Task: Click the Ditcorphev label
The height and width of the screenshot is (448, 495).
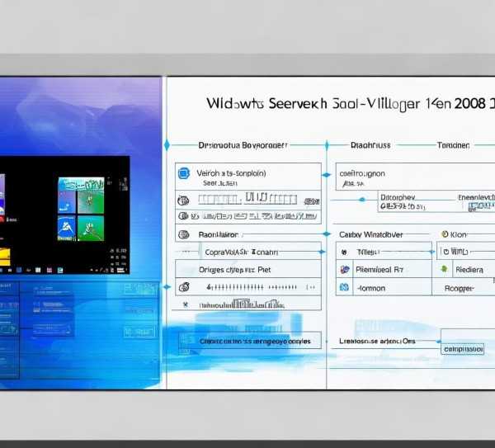Action: [x=398, y=197]
